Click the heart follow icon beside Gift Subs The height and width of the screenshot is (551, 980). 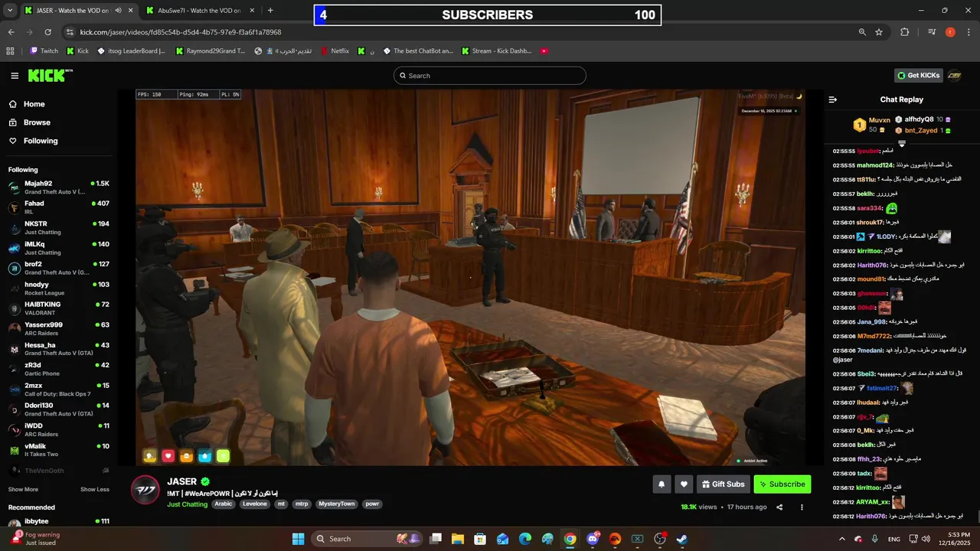point(684,484)
